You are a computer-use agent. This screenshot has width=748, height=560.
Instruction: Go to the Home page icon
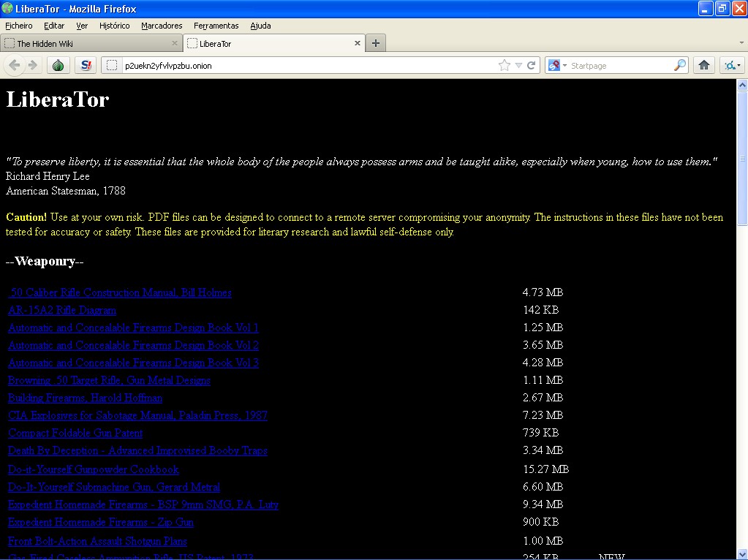pos(703,65)
